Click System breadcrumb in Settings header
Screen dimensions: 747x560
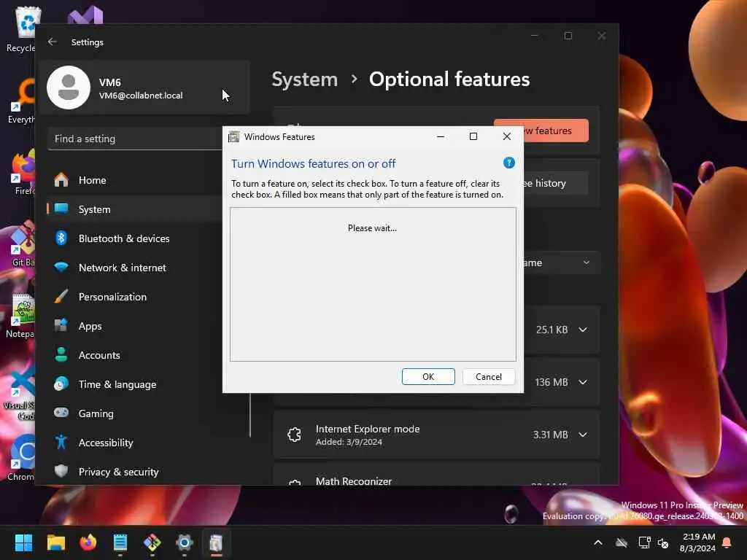point(304,79)
